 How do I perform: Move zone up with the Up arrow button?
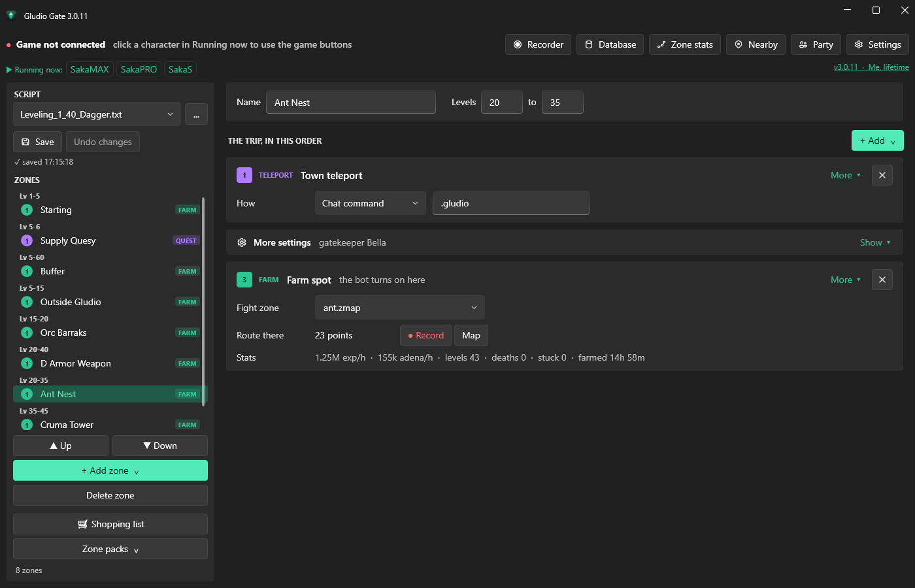(61, 446)
